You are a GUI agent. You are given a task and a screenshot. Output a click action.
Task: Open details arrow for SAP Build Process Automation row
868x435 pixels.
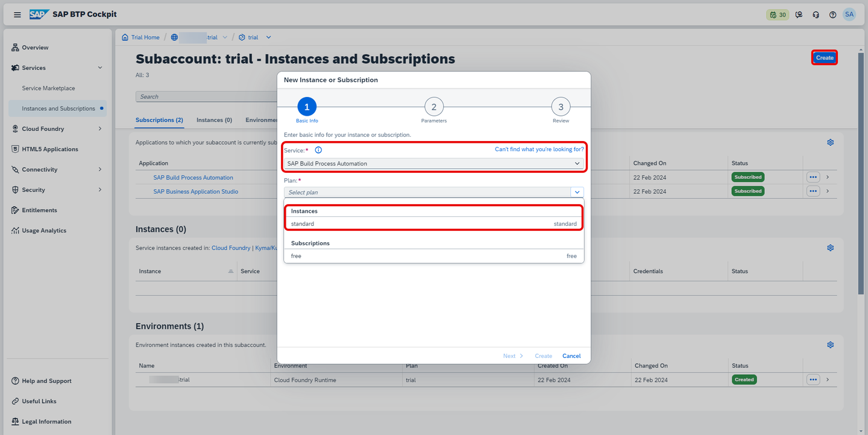coord(828,177)
